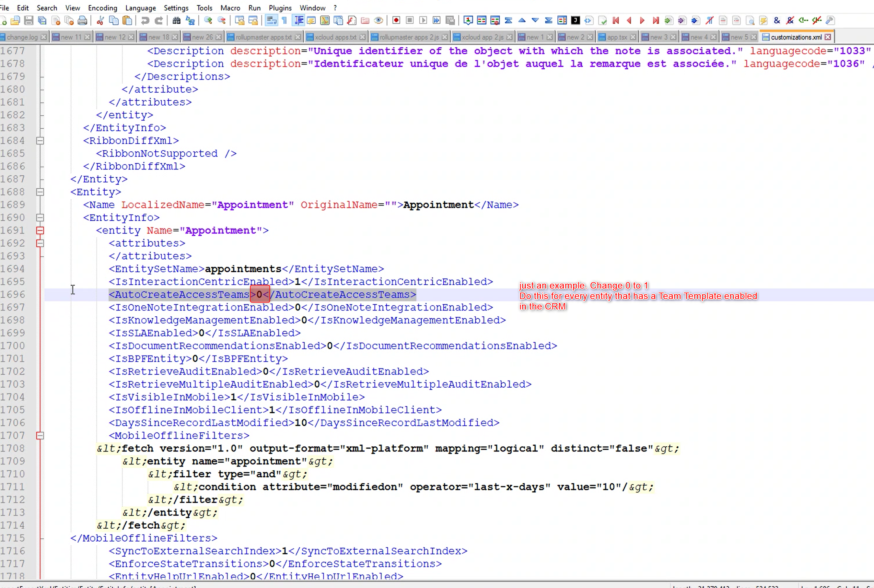Toggle Show All Characters pilcrow button
The width and height of the screenshot is (874, 588).
coord(285,20)
